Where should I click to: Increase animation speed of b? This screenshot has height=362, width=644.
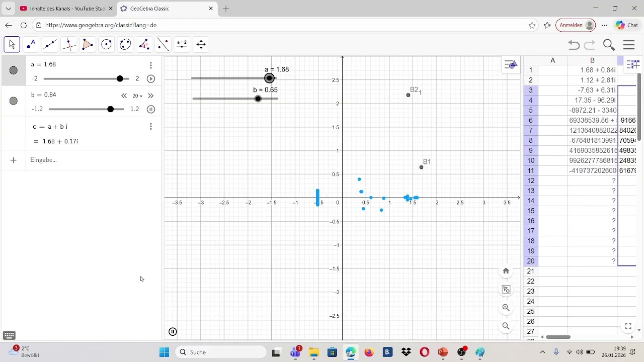(x=150, y=96)
